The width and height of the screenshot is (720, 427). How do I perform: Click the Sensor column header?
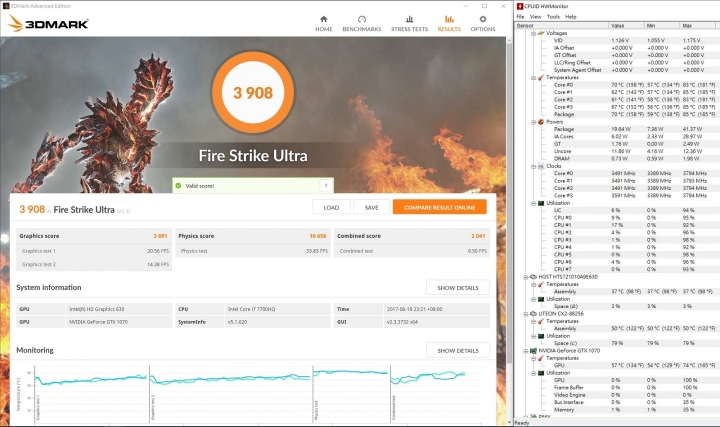pyautogui.click(x=561, y=26)
